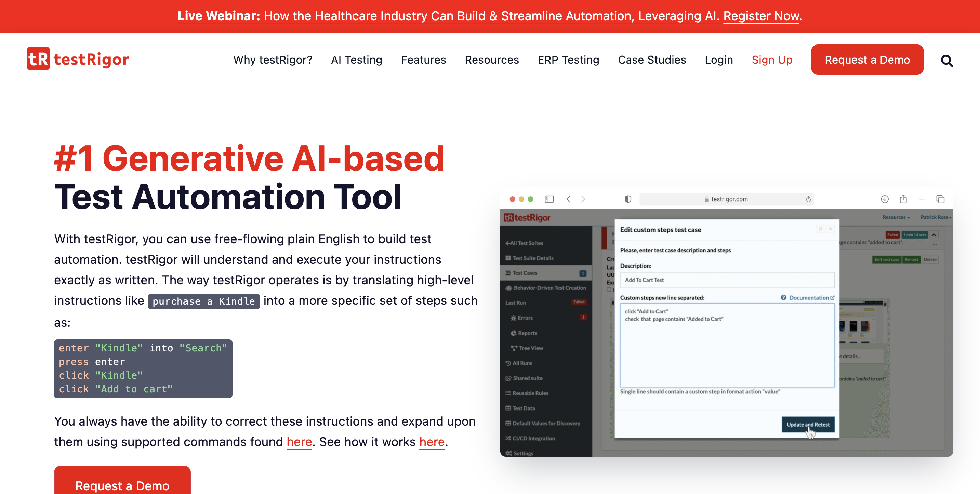The height and width of the screenshot is (494, 980).
Task: Open the Features menu
Action: 423,60
